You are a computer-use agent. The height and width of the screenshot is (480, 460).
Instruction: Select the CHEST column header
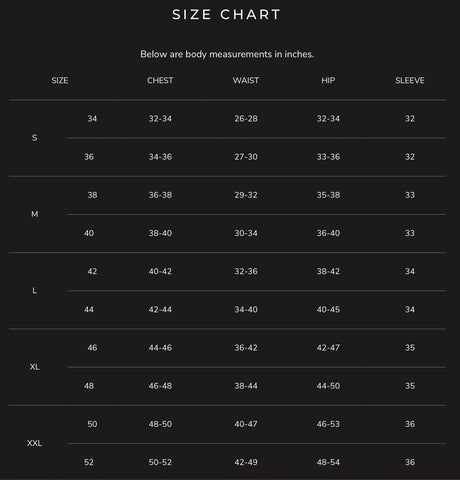[x=160, y=80]
